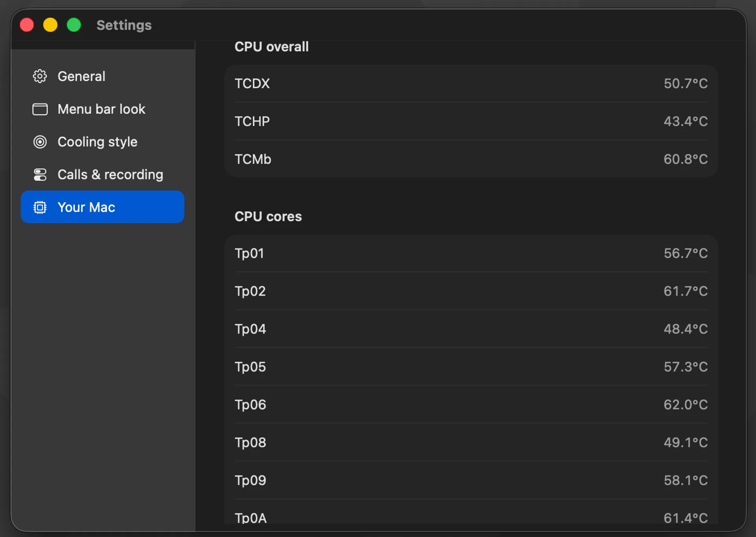This screenshot has height=537, width=756.
Task: Click the Menu bar look window icon
Action: tap(40, 109)
